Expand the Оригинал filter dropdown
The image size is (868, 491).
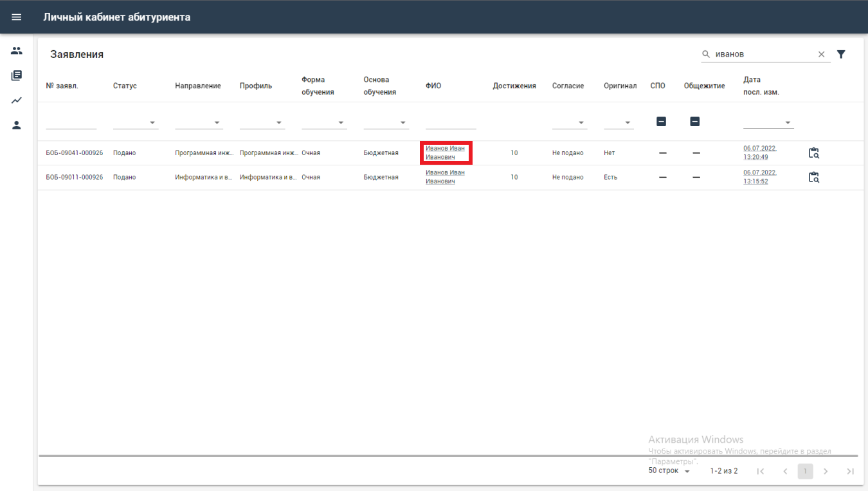tap(619, 122)
